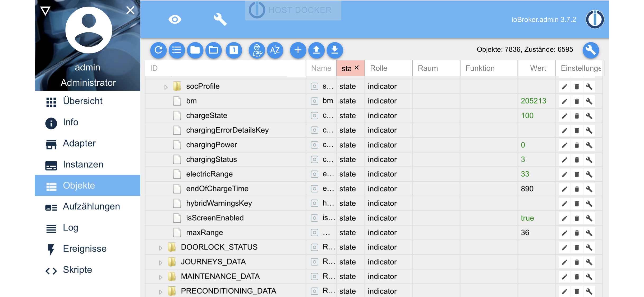644x297 pixels.
Task: Click the HOST DOCKER button
Action: [x=293, y=10]
